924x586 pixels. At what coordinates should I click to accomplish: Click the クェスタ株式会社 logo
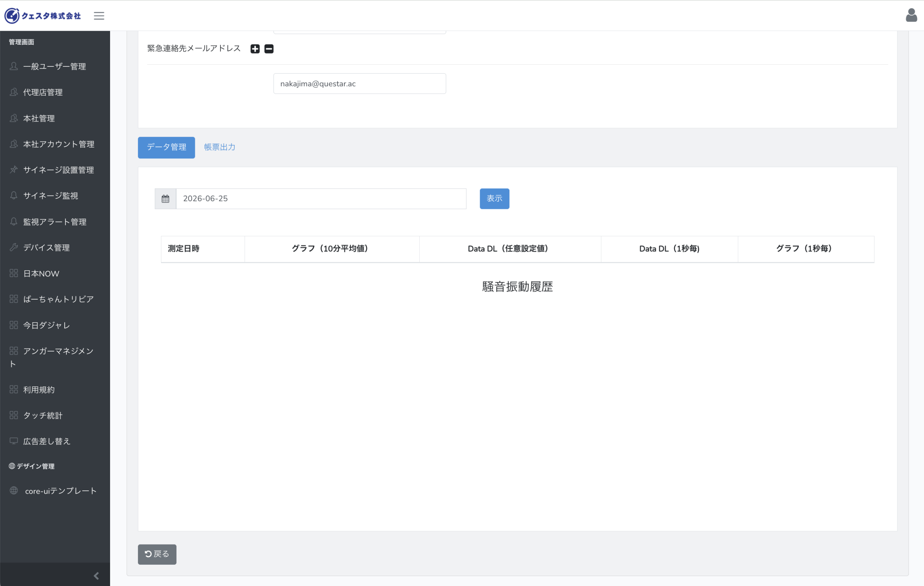pos(43,16)
